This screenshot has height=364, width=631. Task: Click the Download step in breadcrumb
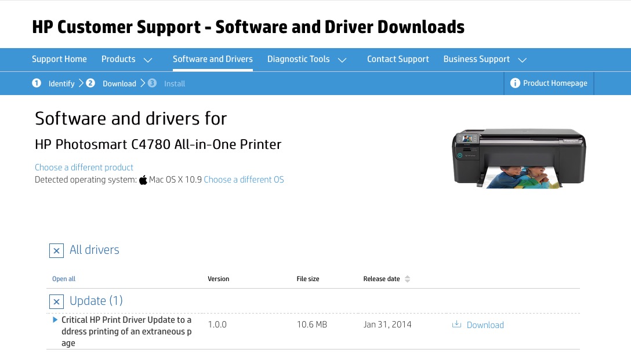(119, 83)
